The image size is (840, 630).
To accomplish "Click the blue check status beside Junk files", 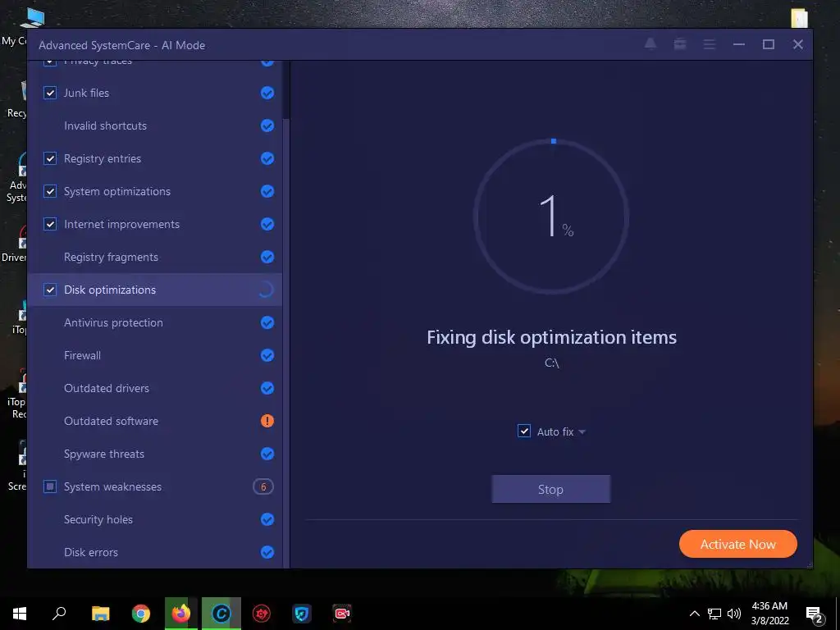I will click(x=267, y=93).
